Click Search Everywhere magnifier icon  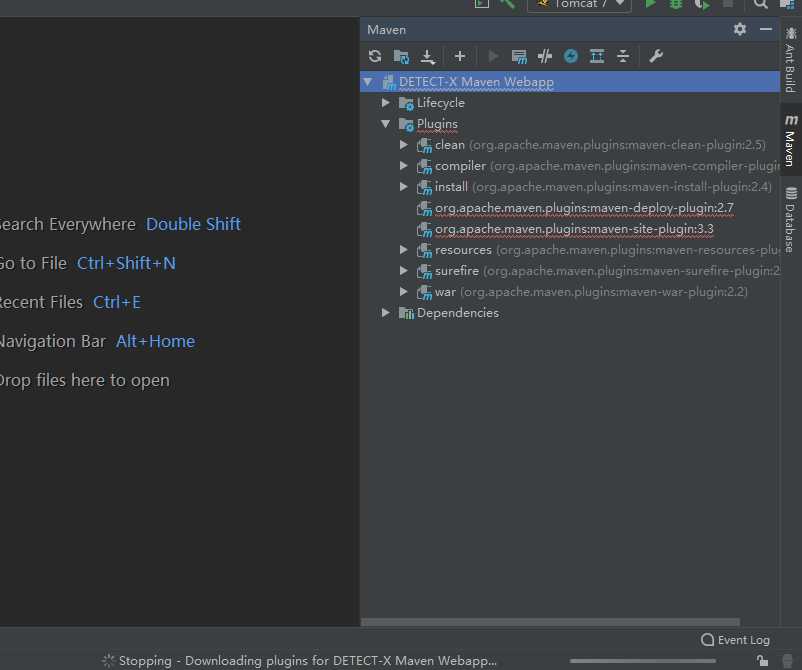click(761, 4)
